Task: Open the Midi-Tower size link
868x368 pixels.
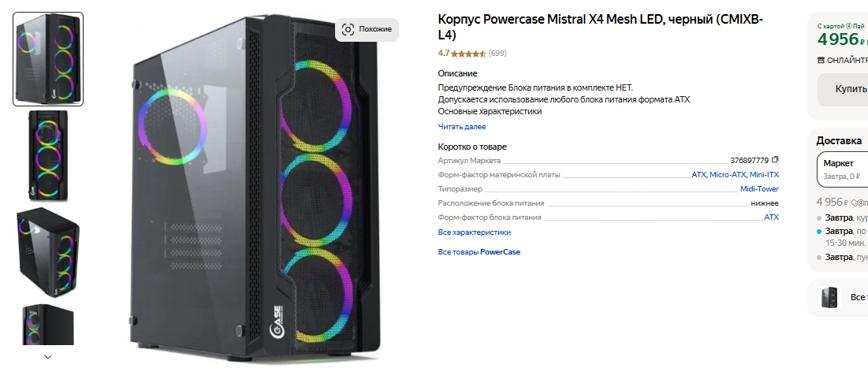Action: click(759, 189)
